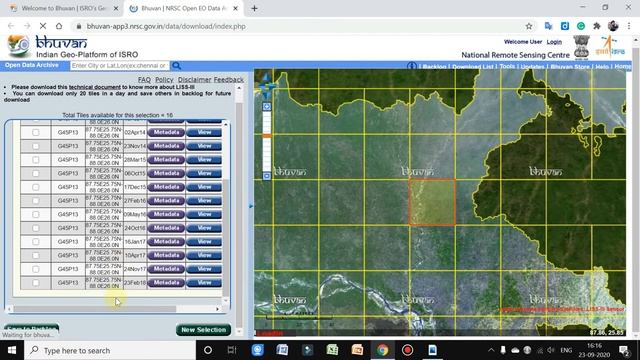
Task: Open the Policy link
Action: click(x=164, y=80)
